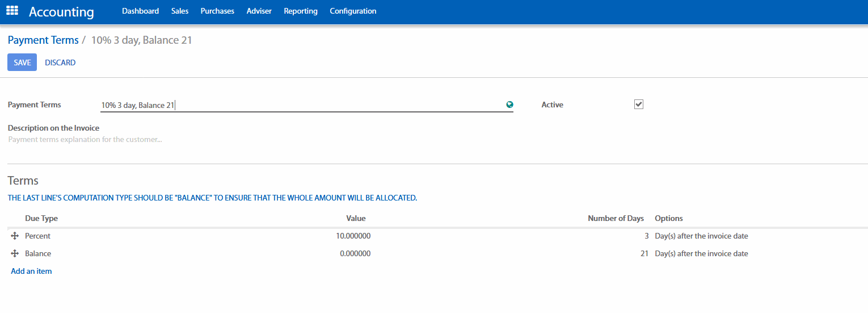Select the Percent due type cell
Screen dimensions: 868x313
(38, 236)
